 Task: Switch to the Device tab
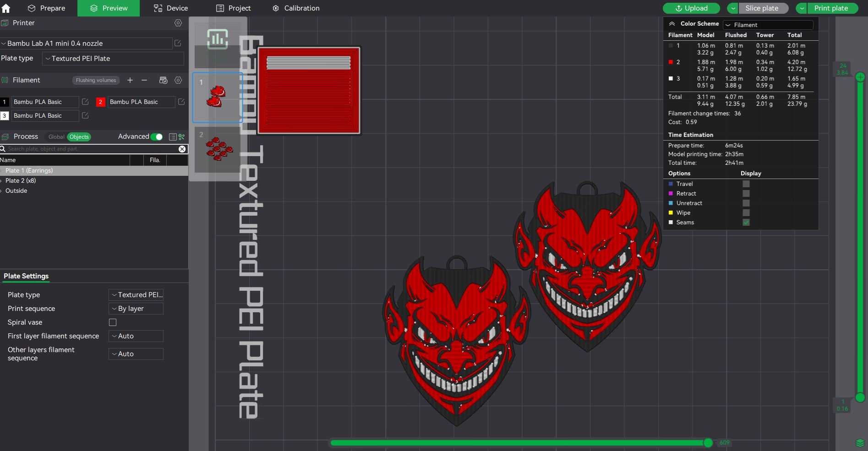click(x=170, y=8)
